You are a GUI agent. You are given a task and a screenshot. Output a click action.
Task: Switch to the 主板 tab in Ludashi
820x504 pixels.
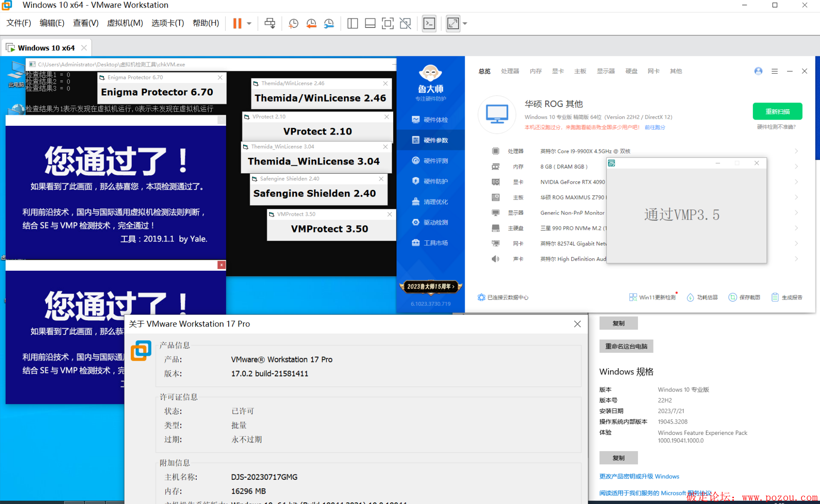(x=580, y=71)
